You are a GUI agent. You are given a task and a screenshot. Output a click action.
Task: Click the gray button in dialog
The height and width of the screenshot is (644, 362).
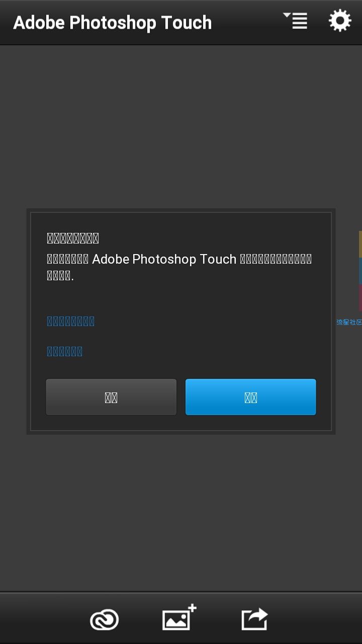(111, 397)
